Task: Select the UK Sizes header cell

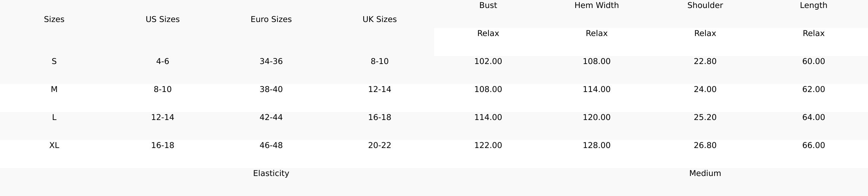Action: (379, 19)
